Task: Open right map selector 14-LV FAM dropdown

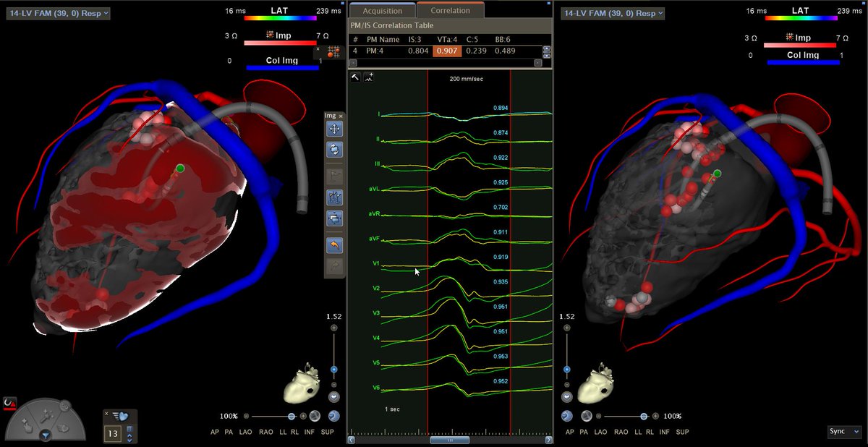Action: 613,13
